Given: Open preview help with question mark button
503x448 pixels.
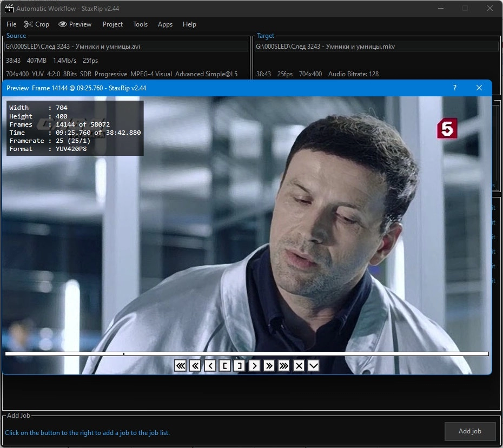Looking at the screenshot, I should coord(454,88).
